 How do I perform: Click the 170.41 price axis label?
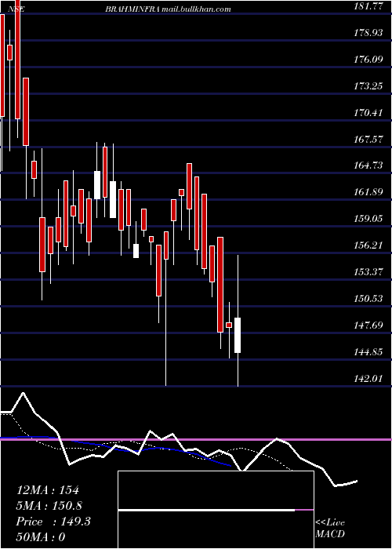point(368,112)
